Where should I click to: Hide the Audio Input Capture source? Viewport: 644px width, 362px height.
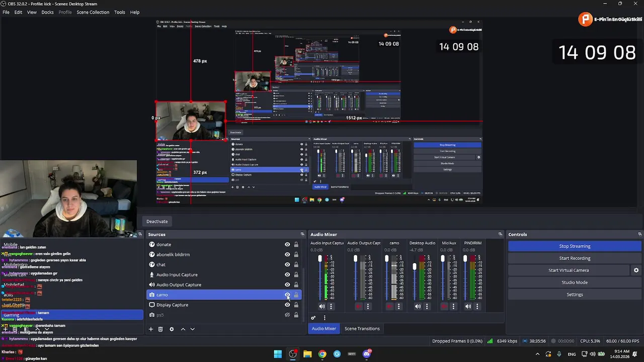287,275
